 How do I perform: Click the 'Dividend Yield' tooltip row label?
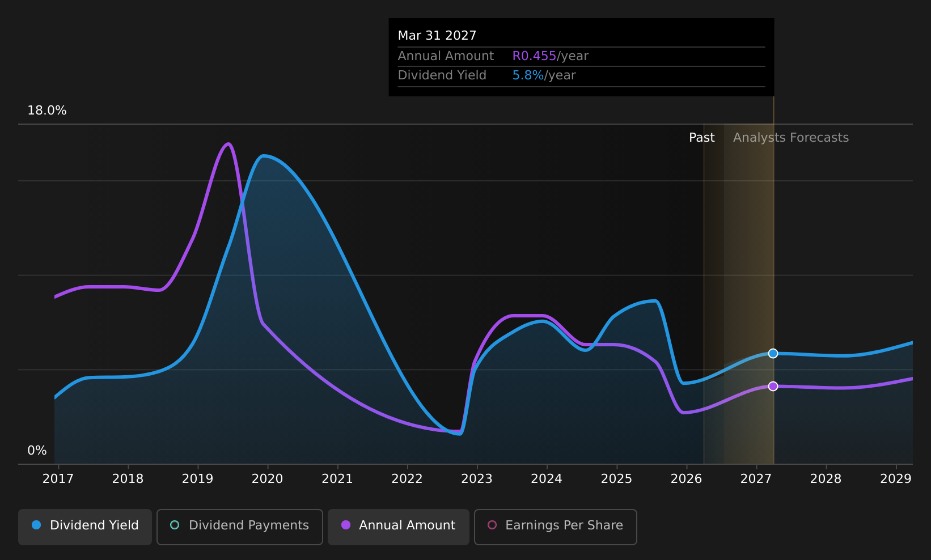(x=442, y=75)
